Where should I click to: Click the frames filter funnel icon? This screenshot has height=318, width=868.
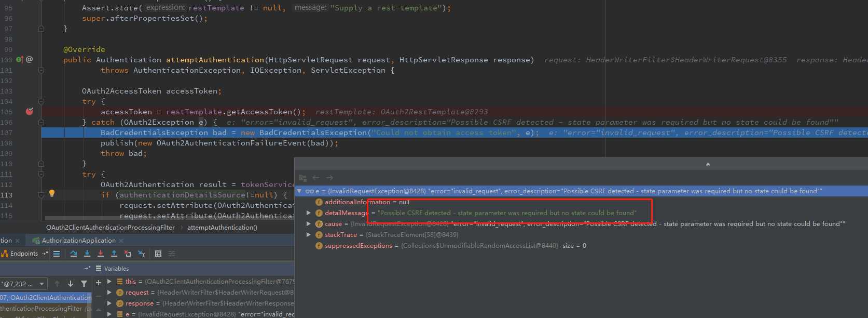point(84,284)
